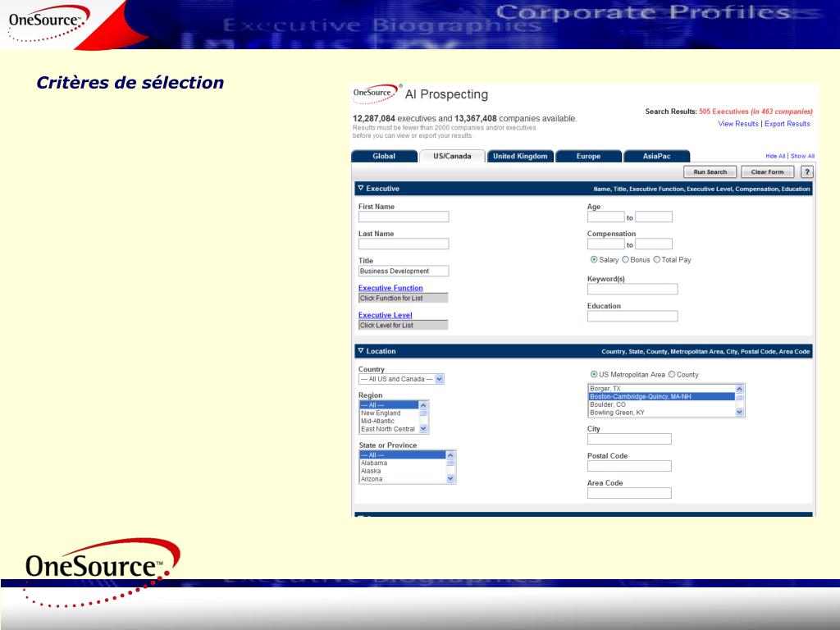
Task: Click the Hide All link
Action: (775, 157)
